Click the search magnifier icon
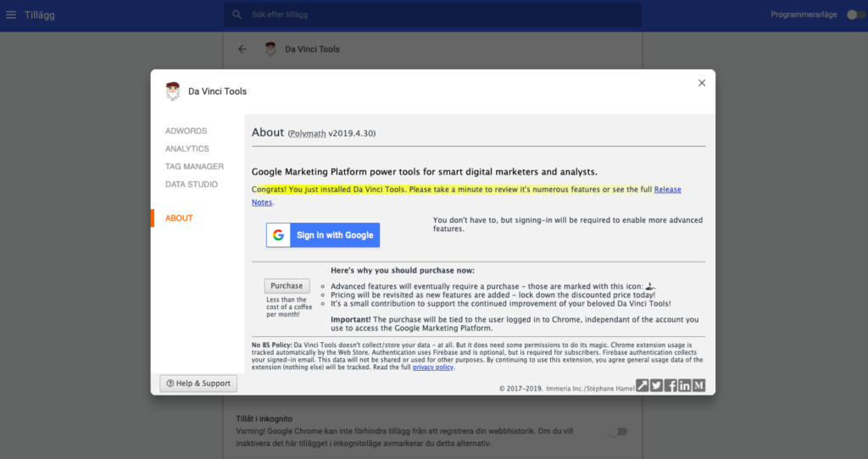This screenshot has height=459, width=868. point(237,14)
